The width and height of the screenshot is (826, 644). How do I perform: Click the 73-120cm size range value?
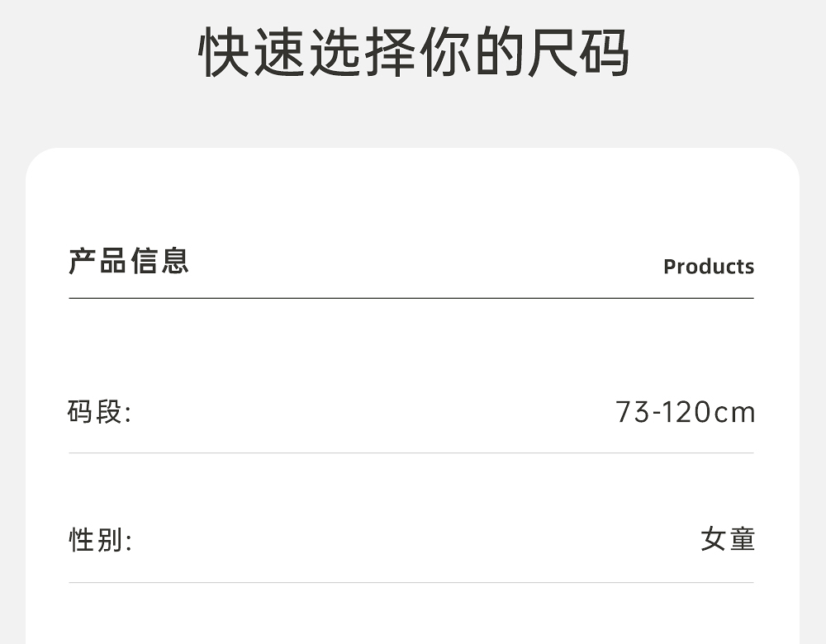pyautogui.click(x=685, y=411)
